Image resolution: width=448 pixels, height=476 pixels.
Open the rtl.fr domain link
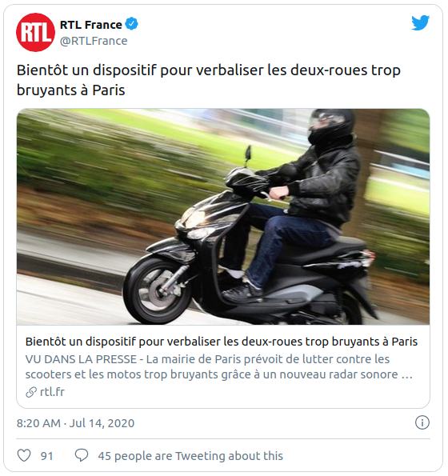coord(52,392)
